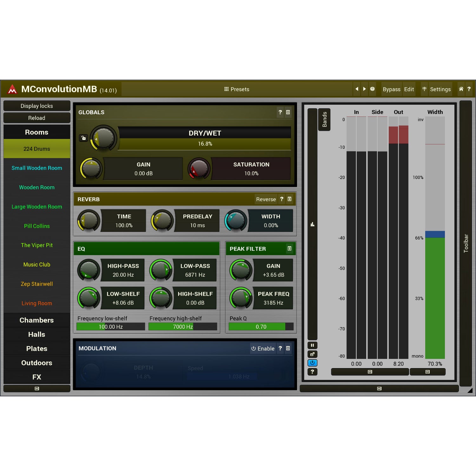This screenshot has width=476, height=476.
Task: Collapse the Rooms category header
Action: [x=37, y=132]
